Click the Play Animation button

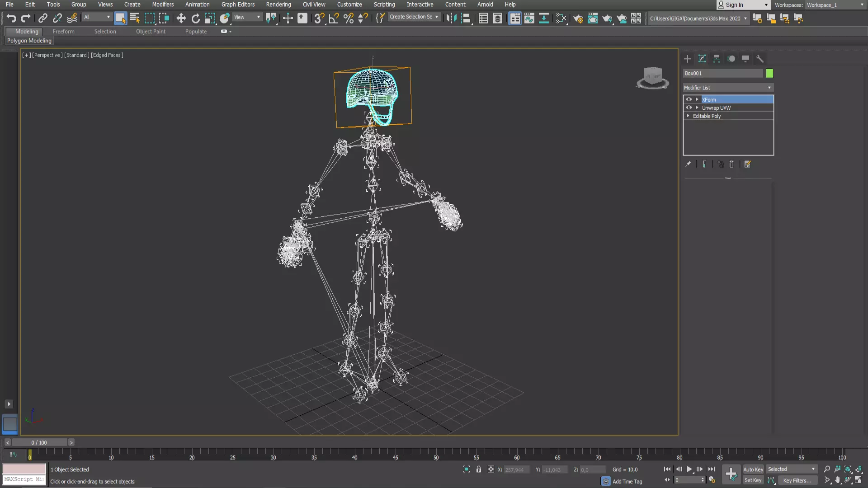(689, 469)
